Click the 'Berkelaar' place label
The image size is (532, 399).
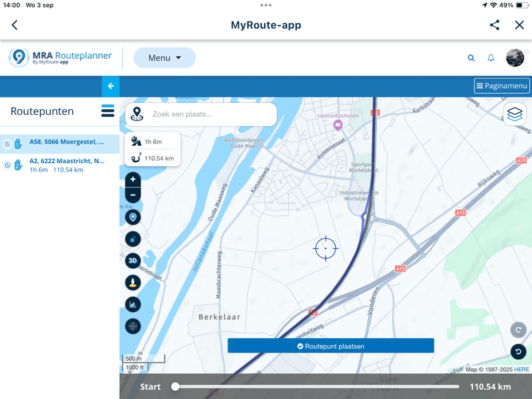tap(220, 317)
